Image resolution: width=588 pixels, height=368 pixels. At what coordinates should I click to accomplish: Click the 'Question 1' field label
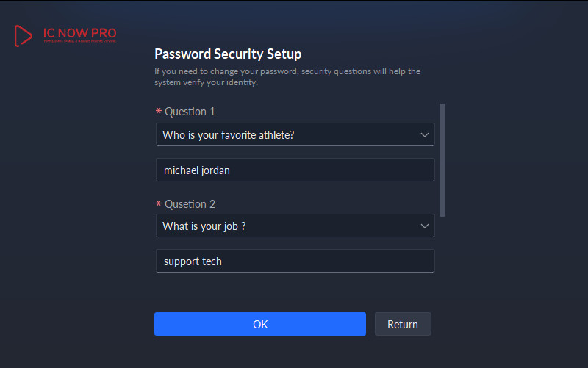click(190, 112)
